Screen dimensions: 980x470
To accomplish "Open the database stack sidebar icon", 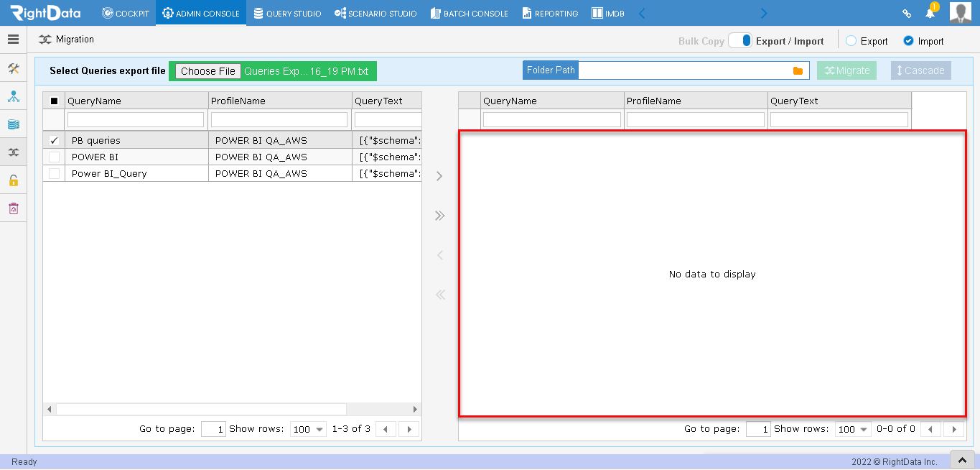I will pos(13,124).
